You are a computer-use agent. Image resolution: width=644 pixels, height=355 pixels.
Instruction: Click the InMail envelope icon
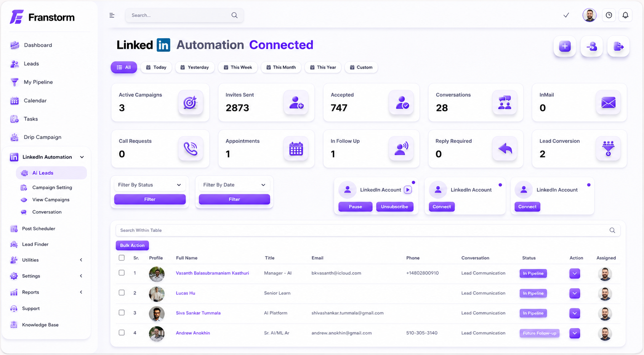[x=608, y=103]
